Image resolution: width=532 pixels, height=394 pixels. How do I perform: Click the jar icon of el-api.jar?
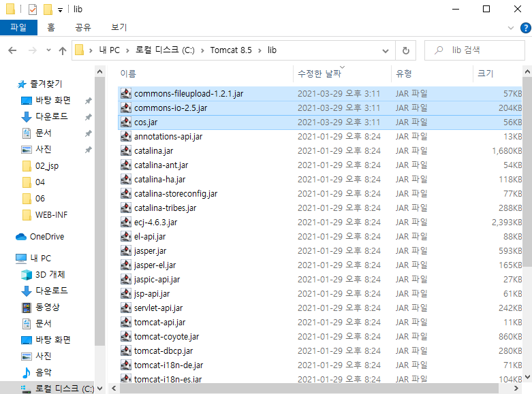coord(126,236)
